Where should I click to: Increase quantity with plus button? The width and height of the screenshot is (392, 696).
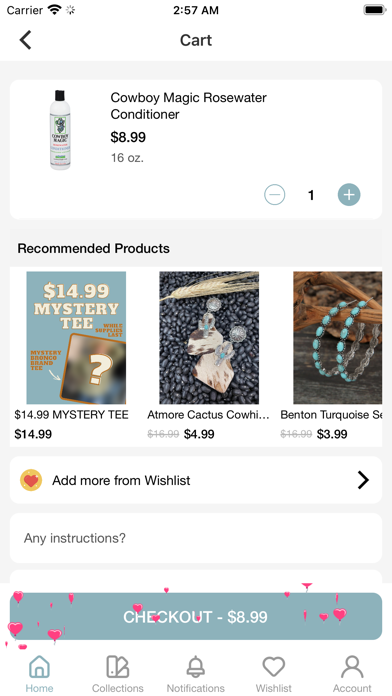(x=349, y=195)
